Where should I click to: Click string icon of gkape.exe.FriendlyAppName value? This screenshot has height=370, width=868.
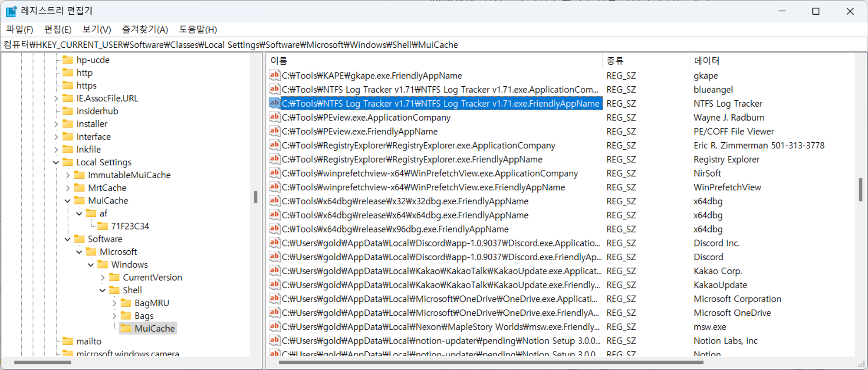point(274,75)
